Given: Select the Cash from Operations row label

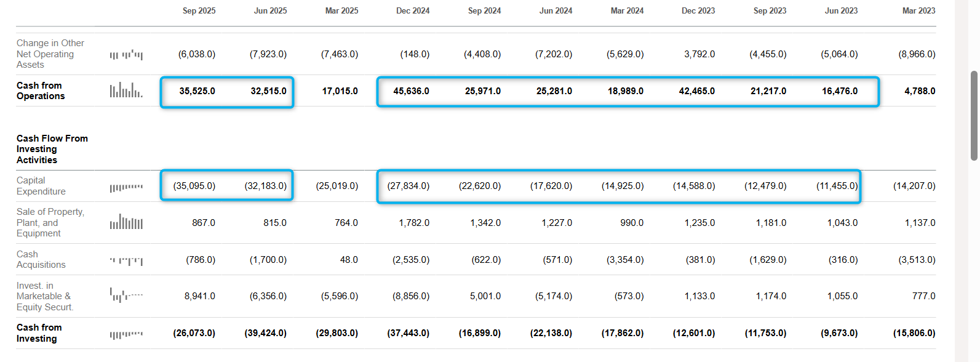Looking at the screenshot, I should pos(41,90).
